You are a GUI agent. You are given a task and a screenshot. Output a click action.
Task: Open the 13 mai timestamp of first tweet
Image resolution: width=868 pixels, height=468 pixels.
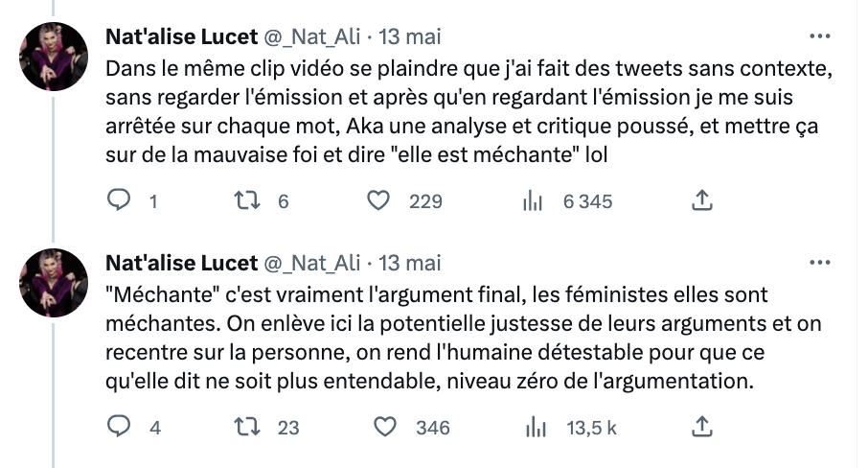pos(410,37)
